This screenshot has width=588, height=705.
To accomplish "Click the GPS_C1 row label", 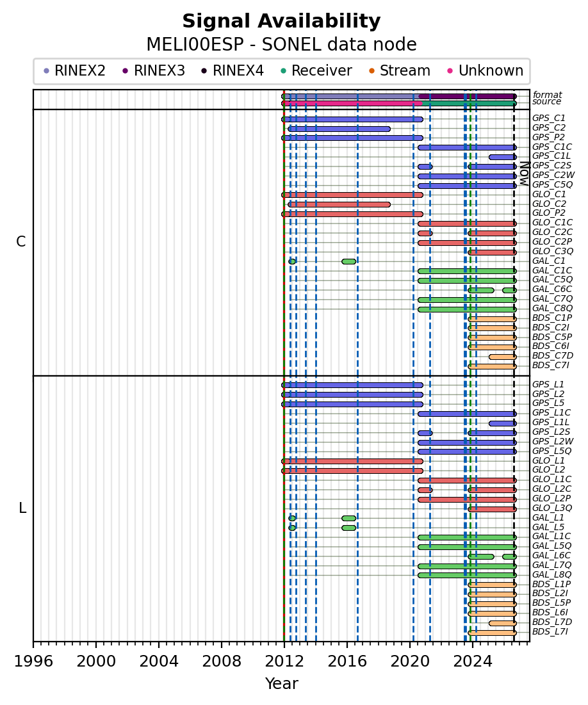I will (x=548, y=118).
